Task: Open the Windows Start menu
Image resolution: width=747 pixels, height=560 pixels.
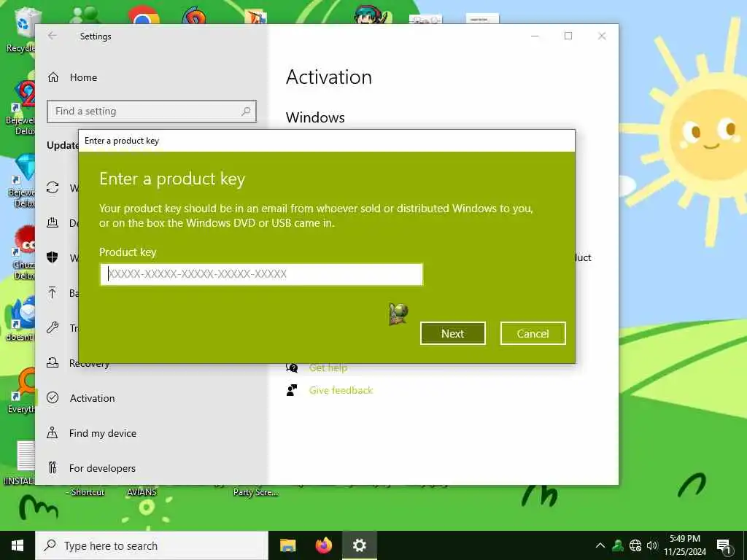Action: [x=18, y=545]
